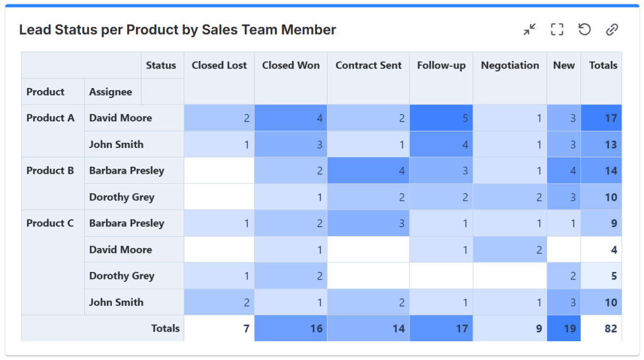644x360 pixels.
Task: Click the Closed Won column header
Action: pos(291,65)
